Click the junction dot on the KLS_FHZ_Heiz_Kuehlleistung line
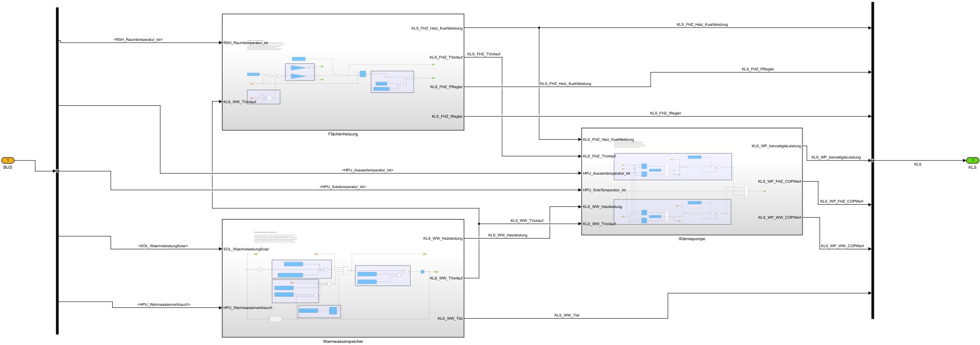980x345 pixels. pyautogui.click(x=539, y=27)
